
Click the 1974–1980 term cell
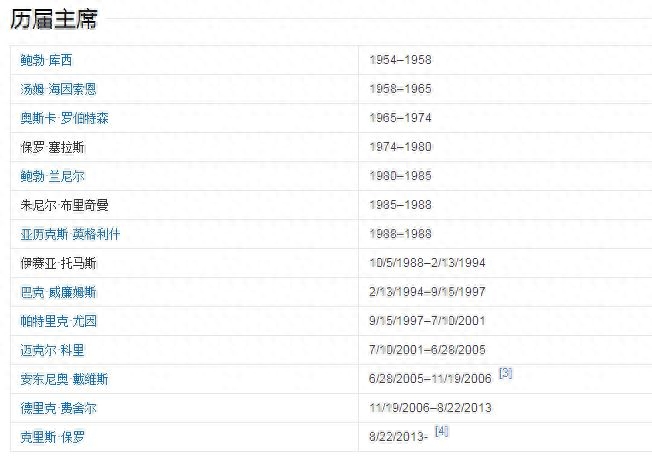pyautogui.click(x=400, y=147)
